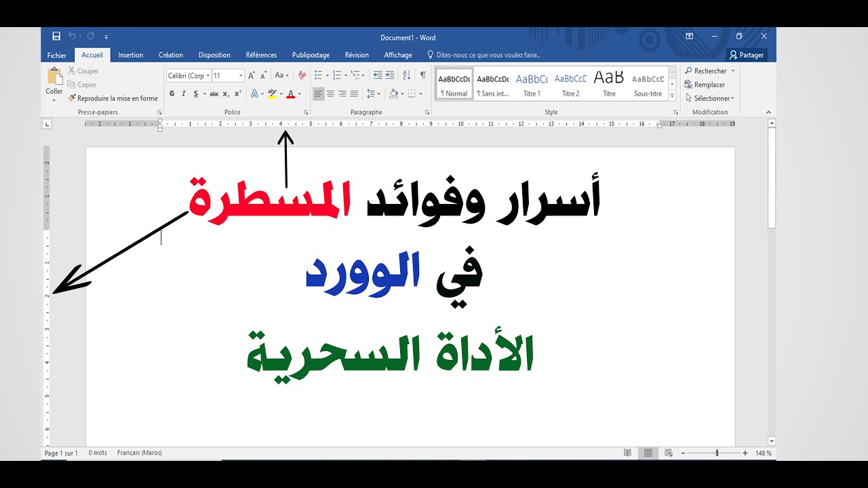This screenshot has height=488, width=868.
Task: Click the Copier button
Action: click(x=82, y=85)
